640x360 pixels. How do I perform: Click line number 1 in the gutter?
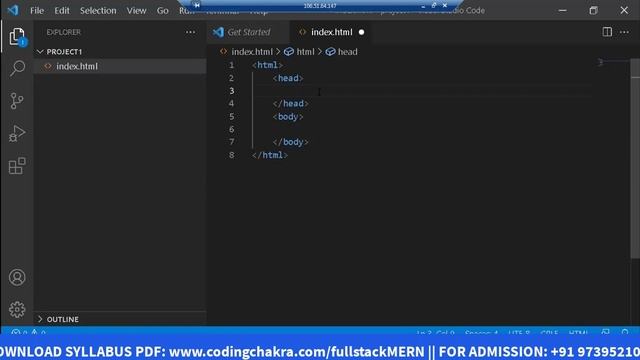coord(231,65)
